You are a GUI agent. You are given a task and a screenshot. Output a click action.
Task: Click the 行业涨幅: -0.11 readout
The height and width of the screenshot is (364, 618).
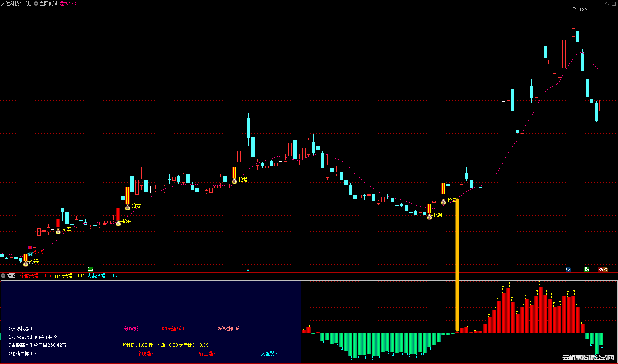70,276
